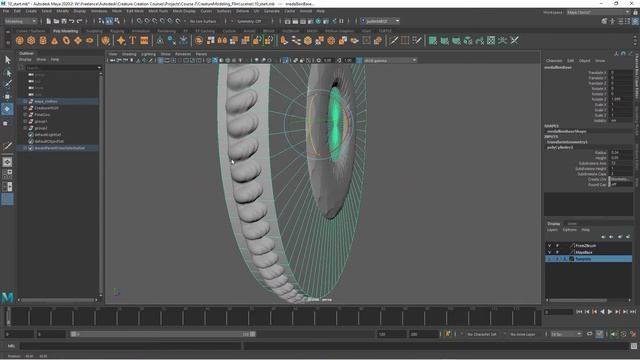Toggle V visibility of the MayaBase layer

(x=549, y=252)
